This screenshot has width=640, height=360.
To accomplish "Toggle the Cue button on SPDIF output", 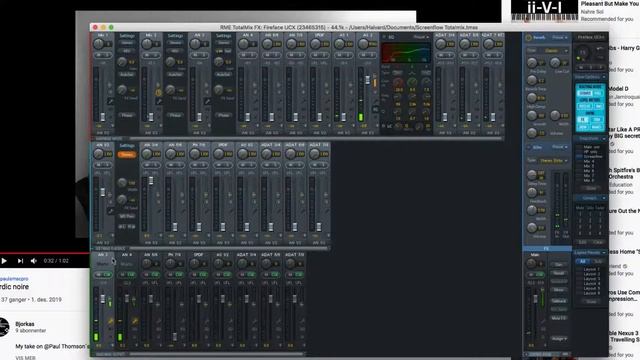I will [203, 275].
